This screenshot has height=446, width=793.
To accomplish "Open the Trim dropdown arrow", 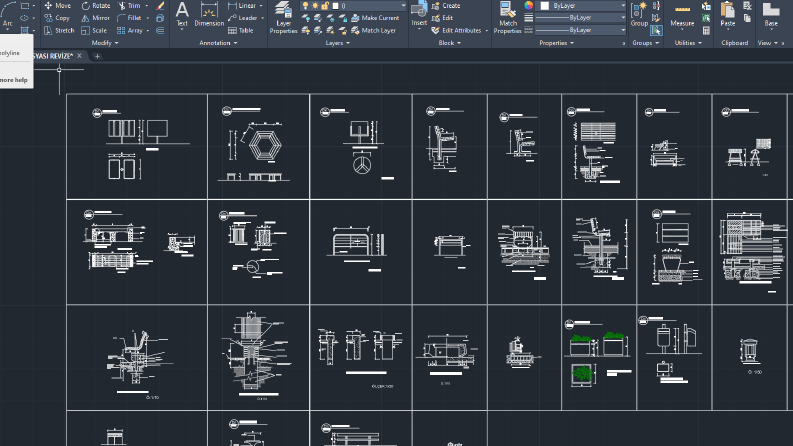I will point(147,6).
